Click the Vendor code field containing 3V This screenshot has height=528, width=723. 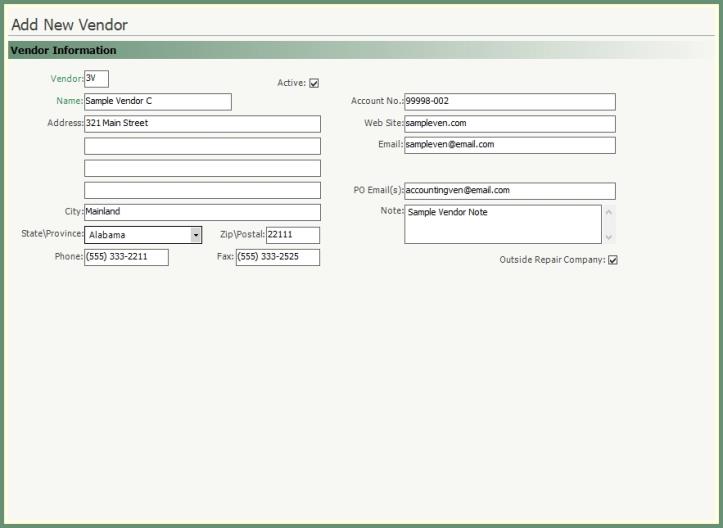[x=96, y=79]
